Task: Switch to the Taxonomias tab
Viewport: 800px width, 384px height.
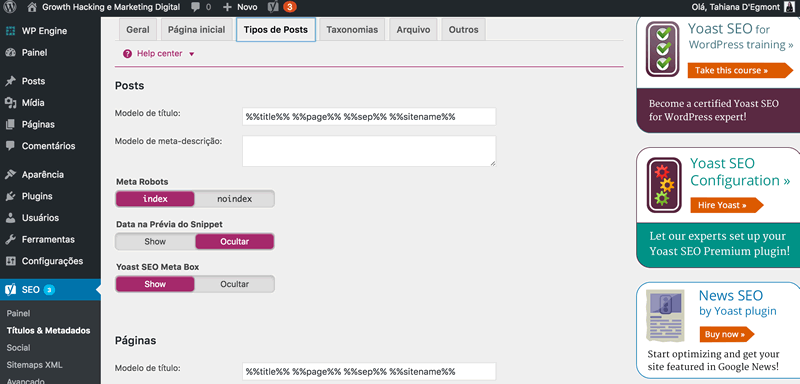Action: tap(352, 30)
